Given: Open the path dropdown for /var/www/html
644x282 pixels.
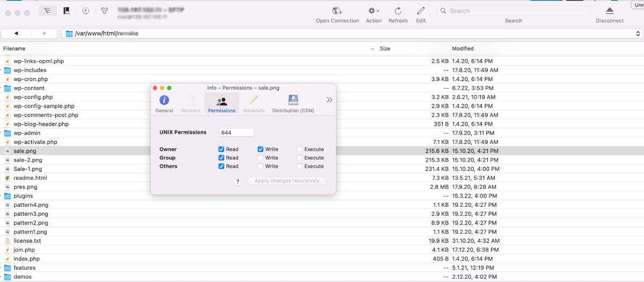Looking at the screenshot, I should (x=638, y=33).
